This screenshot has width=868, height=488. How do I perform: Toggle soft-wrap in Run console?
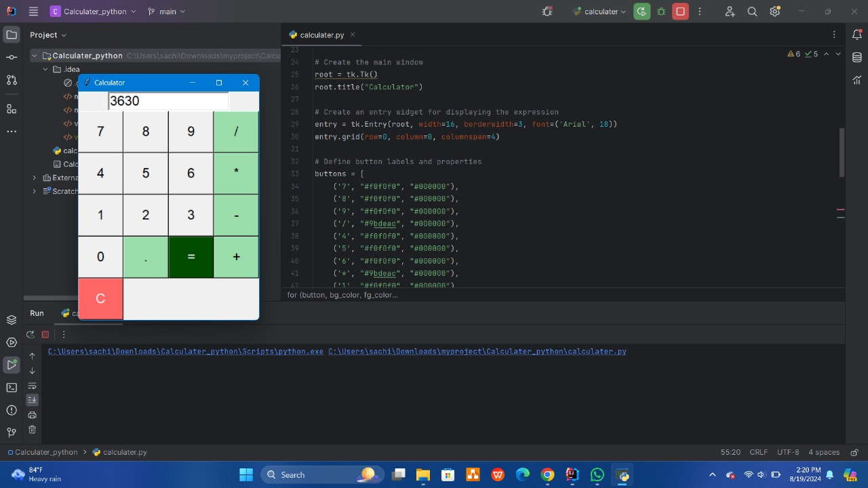(x=32, y=386)
